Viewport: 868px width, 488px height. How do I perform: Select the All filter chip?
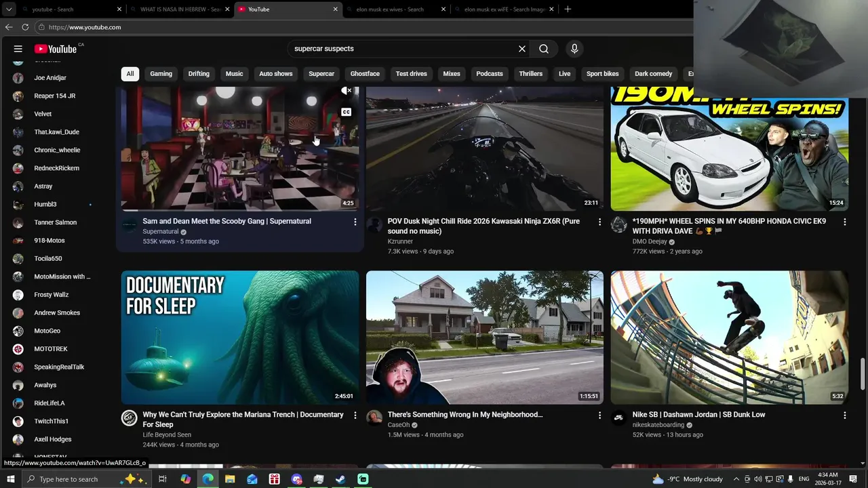(130, 74)
